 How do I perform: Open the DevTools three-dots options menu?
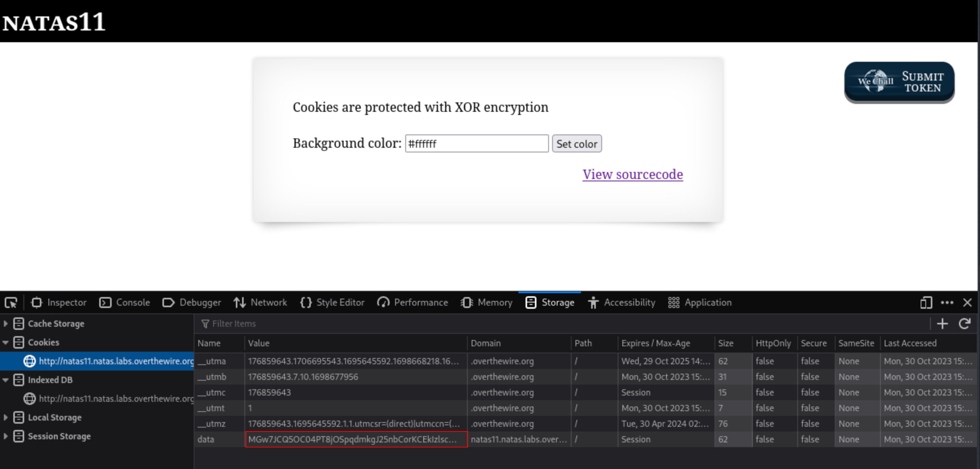click(947, 303)
